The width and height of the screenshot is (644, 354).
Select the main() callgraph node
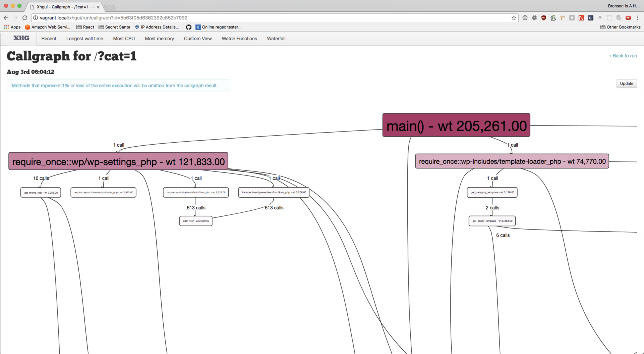pos(456,125)
